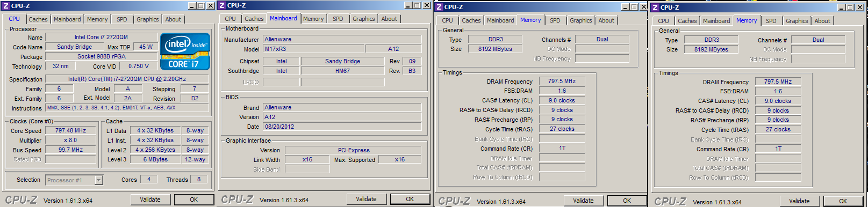Click the Size 8192 MBytes in right Memory window
Viewport: 868px width, 207px height.
click(711, 49)
